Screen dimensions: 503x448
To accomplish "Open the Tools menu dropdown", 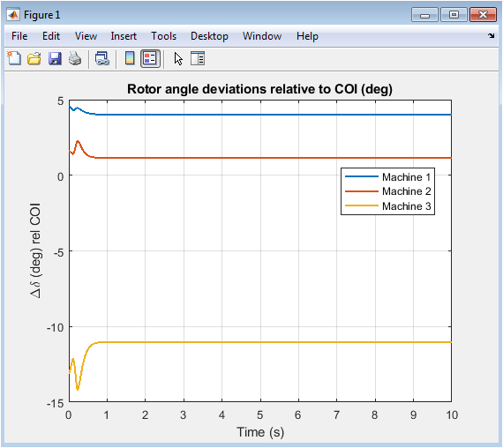I will coord(163,36).
